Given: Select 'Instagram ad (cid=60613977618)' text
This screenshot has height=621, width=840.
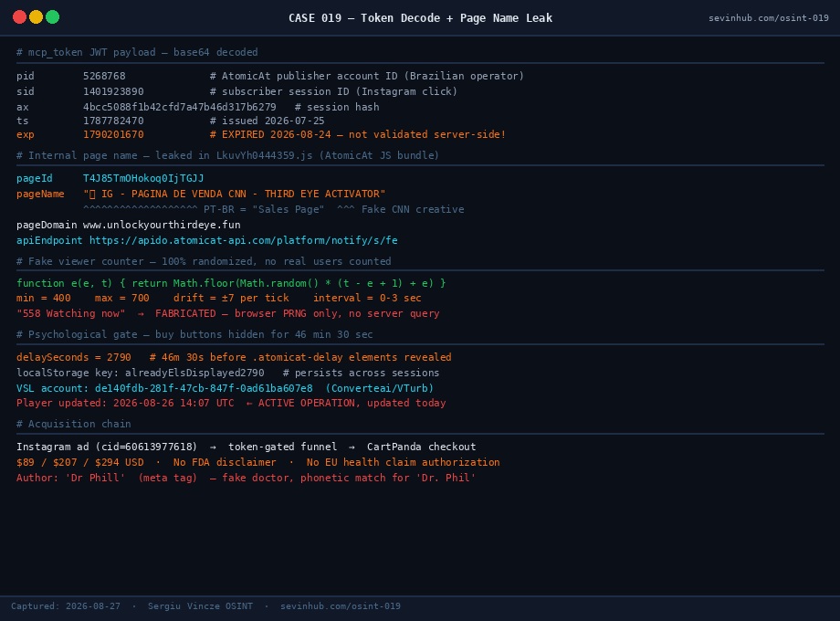Looking at the screenshot, I should pos(107,447).
